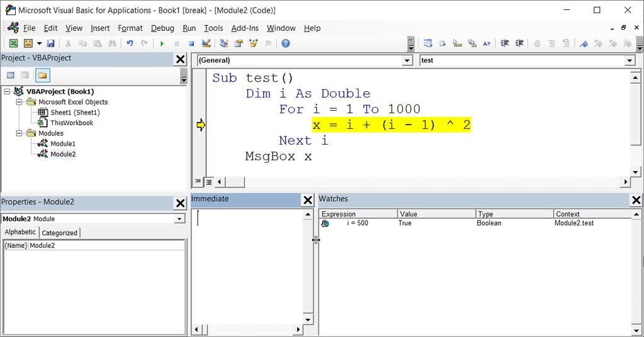This screenshot has height=337, width=644.
Task: Close the Watches window
Action: tap(636, 200)
